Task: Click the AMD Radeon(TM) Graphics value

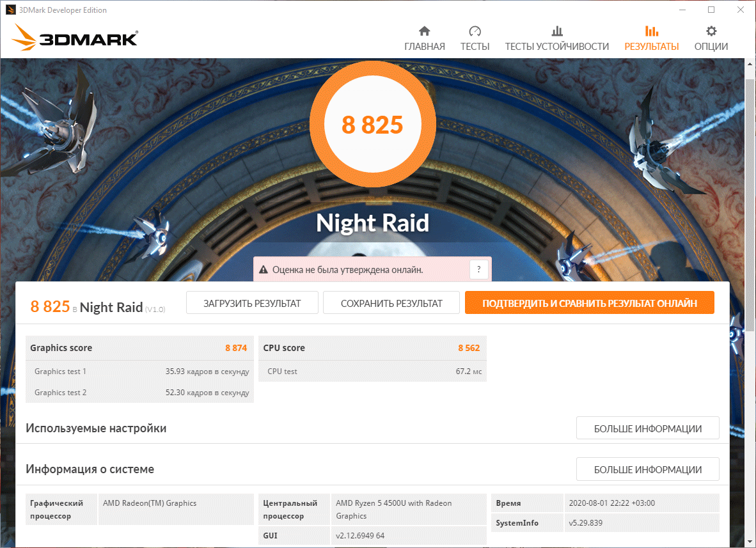Action: [150, 503]
